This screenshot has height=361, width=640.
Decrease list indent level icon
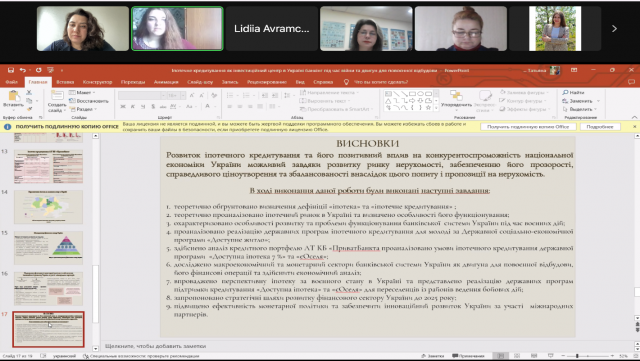coord(264,95)
